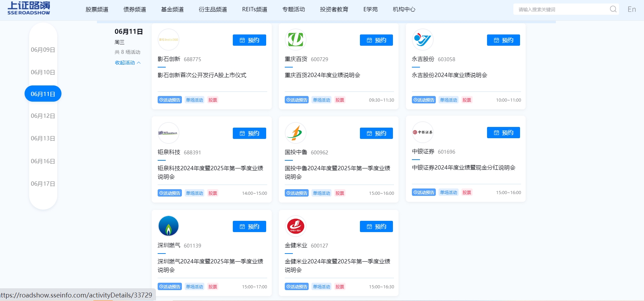
Task: Click 单场活动 tag on 重庆百货 card
Action: coord(322,100)
